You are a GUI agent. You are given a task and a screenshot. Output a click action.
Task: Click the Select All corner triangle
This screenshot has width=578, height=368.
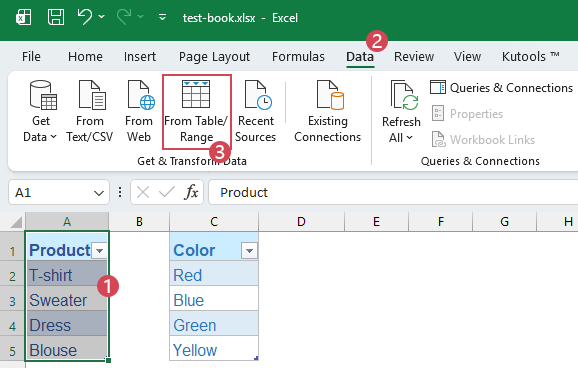click(16, 222)
